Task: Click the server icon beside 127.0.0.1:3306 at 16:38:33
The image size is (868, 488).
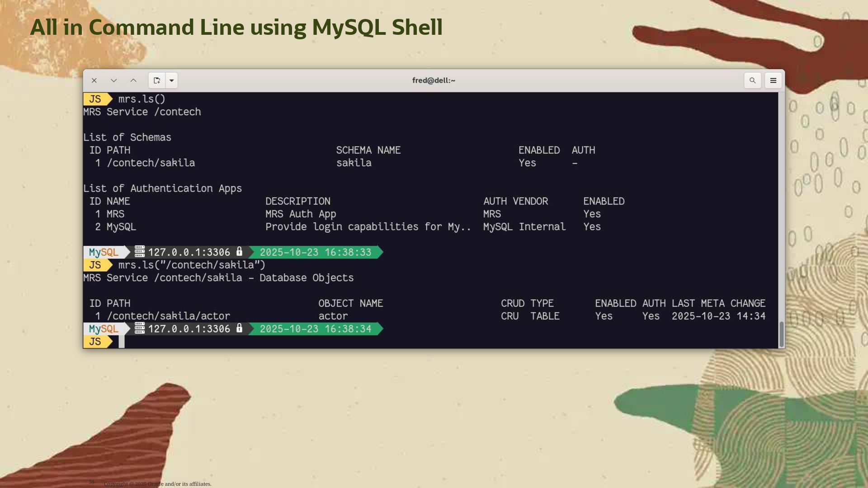Action: point(140,252)
